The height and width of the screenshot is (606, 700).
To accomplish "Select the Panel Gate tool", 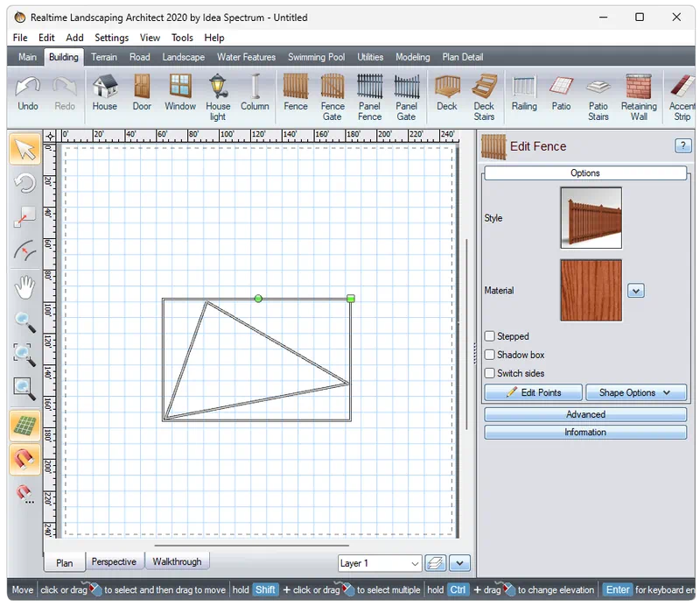I will pyautogui.click(x=406, y=97).
